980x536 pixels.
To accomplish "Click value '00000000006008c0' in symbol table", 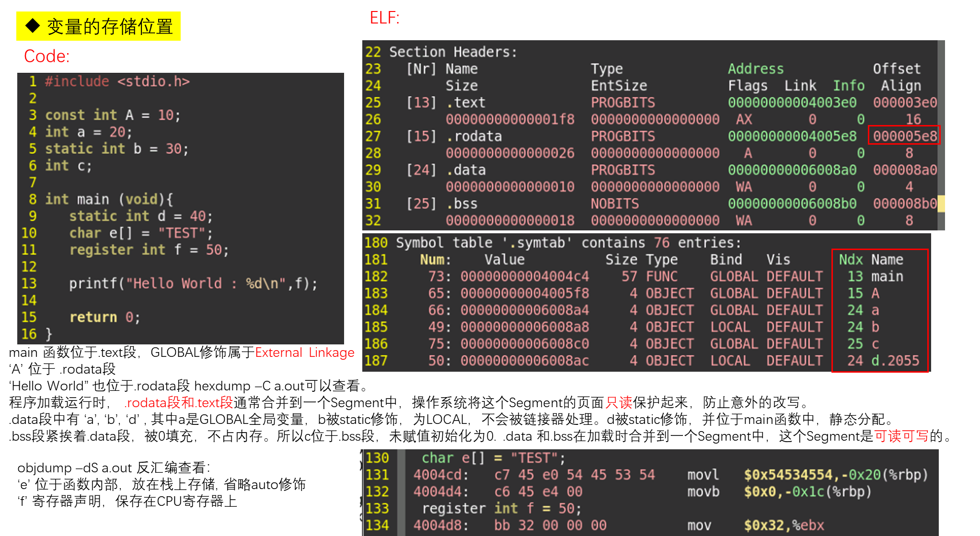I will pyautogui.click(x=525, y=344).
